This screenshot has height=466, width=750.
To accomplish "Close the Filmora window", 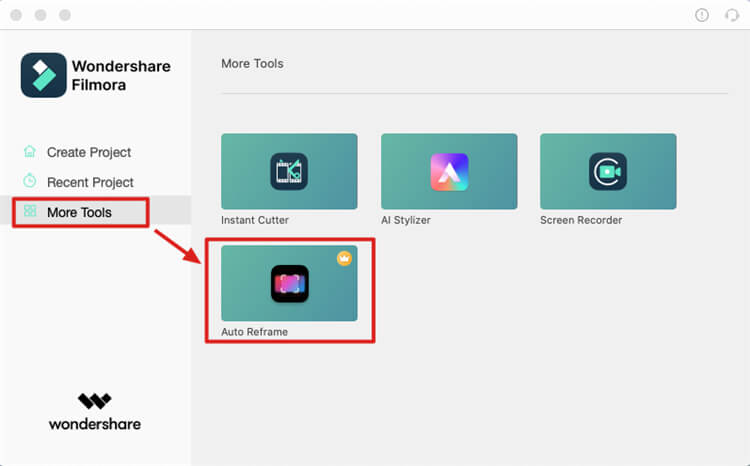I will coord(16,15).
